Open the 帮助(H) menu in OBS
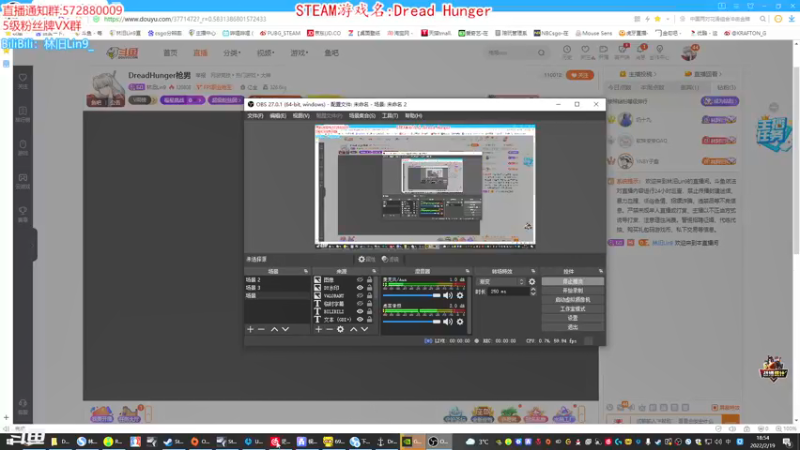Screen dimensions: 800x450 [413, 116]
